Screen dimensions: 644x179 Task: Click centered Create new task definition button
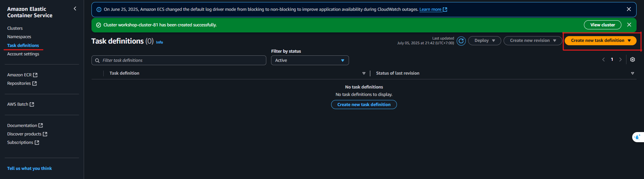(364, 105)
